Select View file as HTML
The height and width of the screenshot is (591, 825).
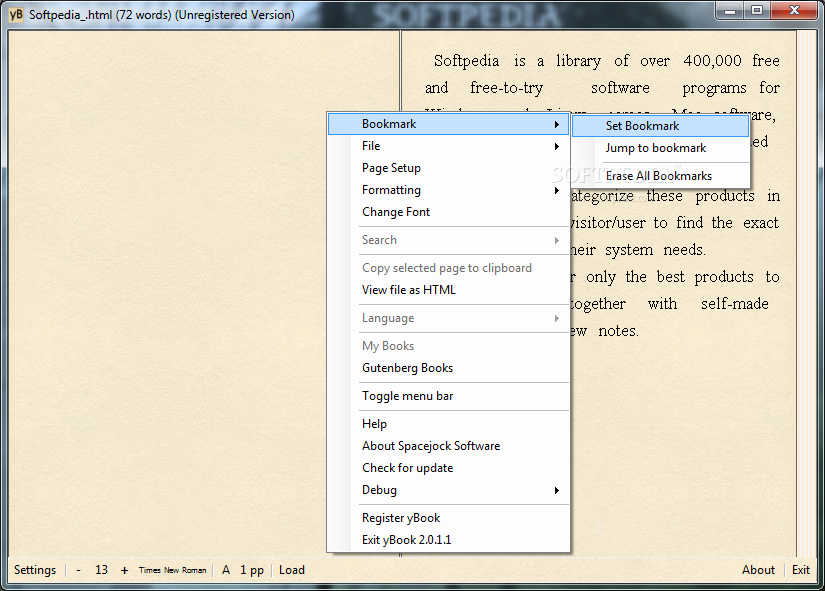point(447,290)
